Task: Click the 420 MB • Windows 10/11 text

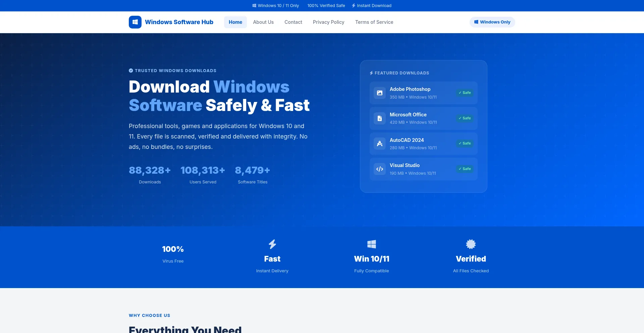Action: (x=413, y=122)
